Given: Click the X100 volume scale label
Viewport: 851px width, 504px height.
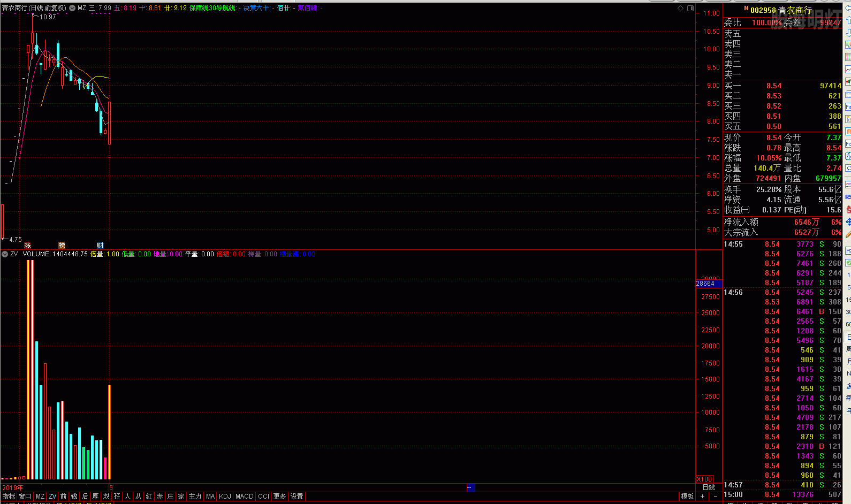Looking at the screenshot, I should click(704, 479).
